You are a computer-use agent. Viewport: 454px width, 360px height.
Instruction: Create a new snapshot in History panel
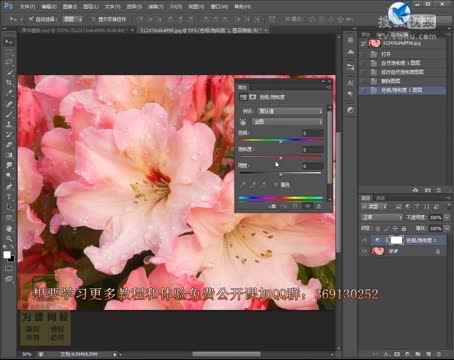point(428,190)
